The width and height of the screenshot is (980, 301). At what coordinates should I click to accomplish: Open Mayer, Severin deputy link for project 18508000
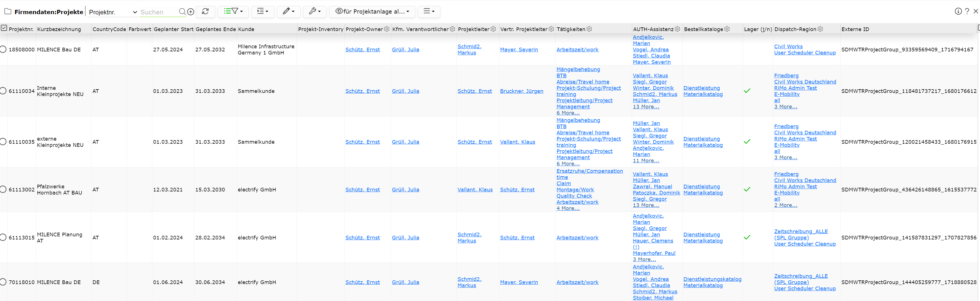(519, 50)
